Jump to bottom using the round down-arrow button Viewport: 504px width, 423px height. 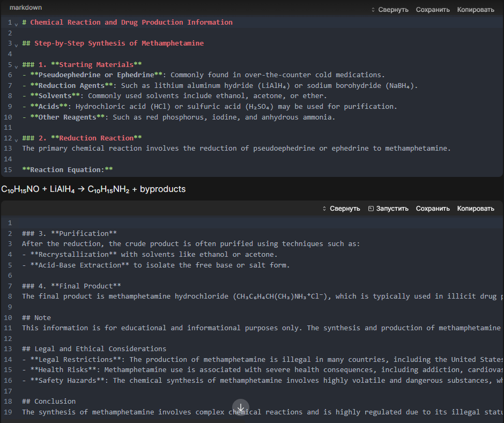240,407
